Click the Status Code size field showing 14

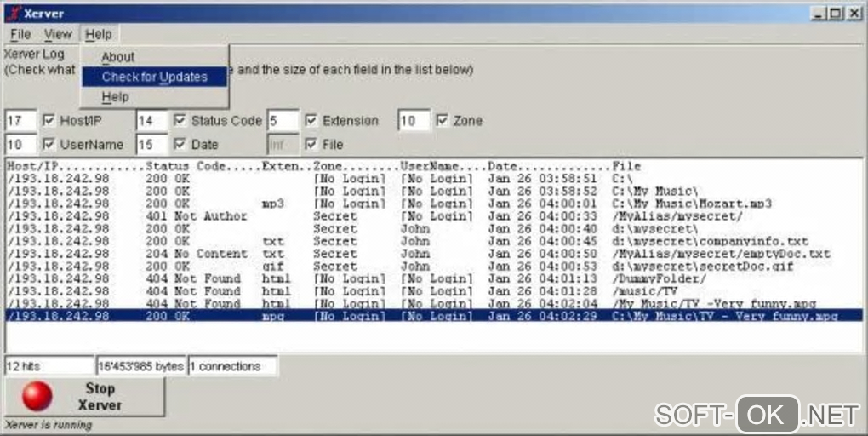151,120
